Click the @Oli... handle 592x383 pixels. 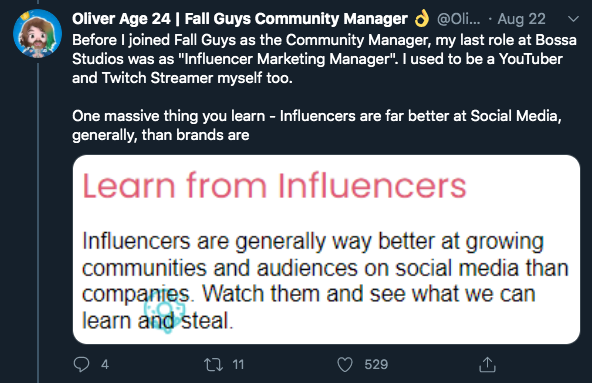tap(458, 19)
